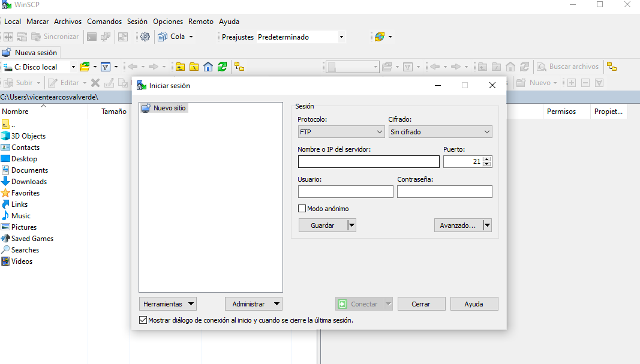The height and width of the screenshot is (364, 640).
Task: Increase the Puerto value with up arrow
Action: point(487,159)
